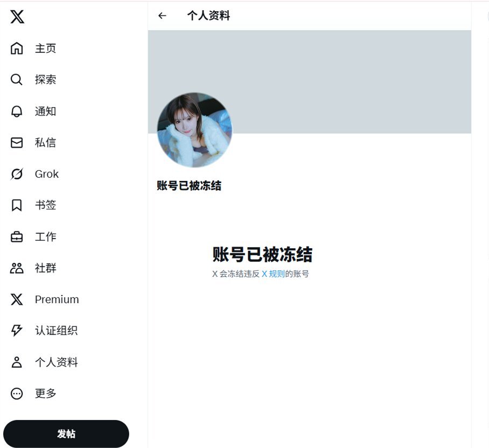The height and width of the screenshot is (448, 489).
Task: Open the X Rules (X 规则) link
Action: [273, 274]
